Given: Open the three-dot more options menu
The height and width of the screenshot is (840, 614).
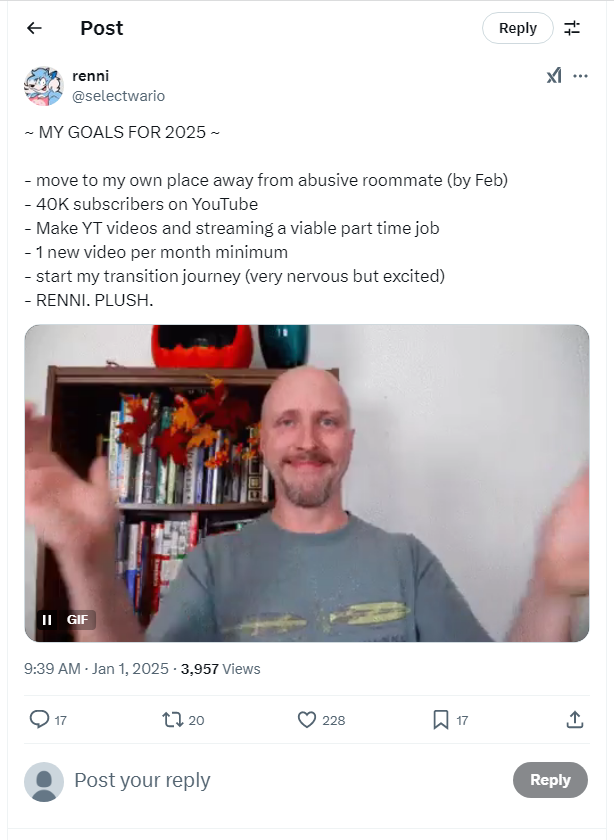Looking at the screenshot, I should coord(580,76).
